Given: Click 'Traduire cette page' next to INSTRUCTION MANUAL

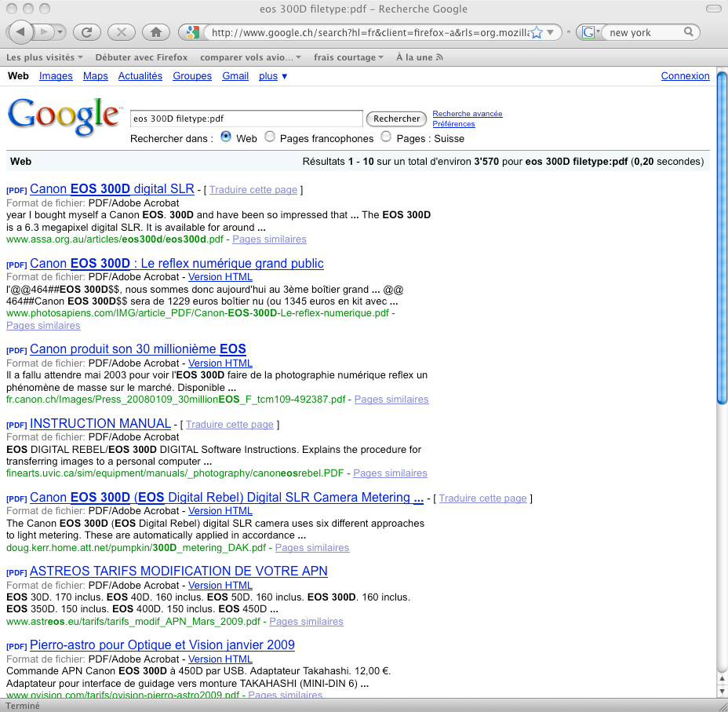Looking at the screenshot, I should [x=229, y=425].
